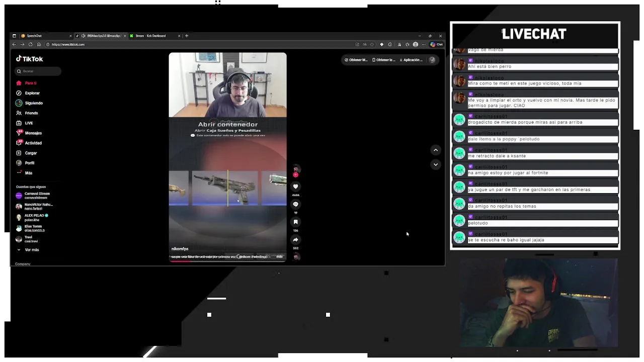This screenshot has height=362, width=644.
Task: Open the Siguiendo feed
Action: (30, 103)
